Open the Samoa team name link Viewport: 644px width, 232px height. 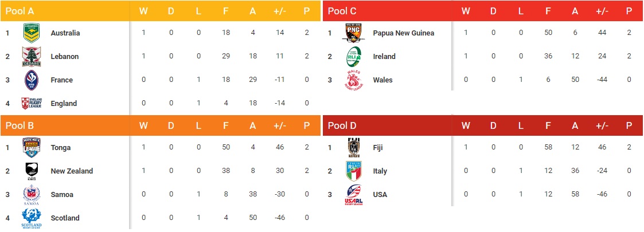pyautogui.click(x=62, y=195)
